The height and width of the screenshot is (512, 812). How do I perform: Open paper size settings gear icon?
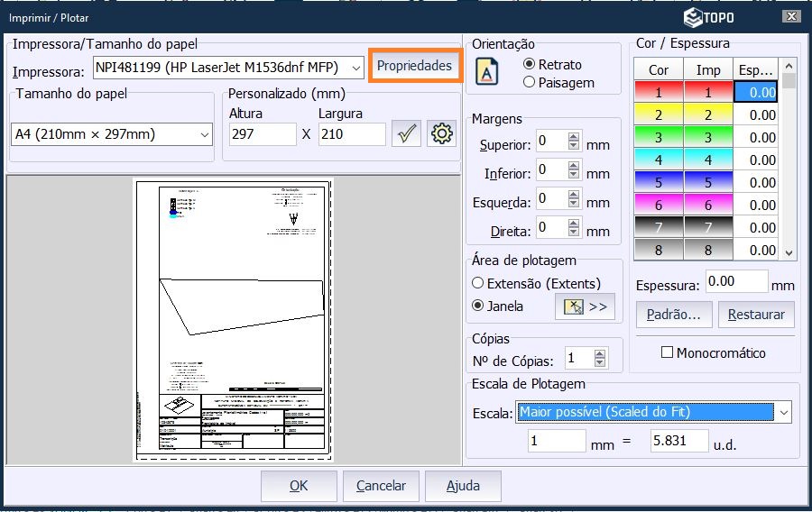pyautogui.click(x=441, y=134)
